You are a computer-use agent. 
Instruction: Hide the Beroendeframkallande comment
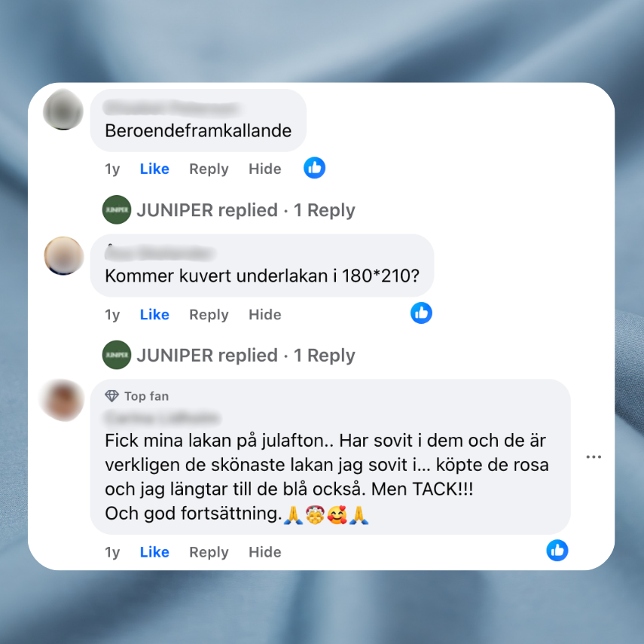[x=265, y=169]
